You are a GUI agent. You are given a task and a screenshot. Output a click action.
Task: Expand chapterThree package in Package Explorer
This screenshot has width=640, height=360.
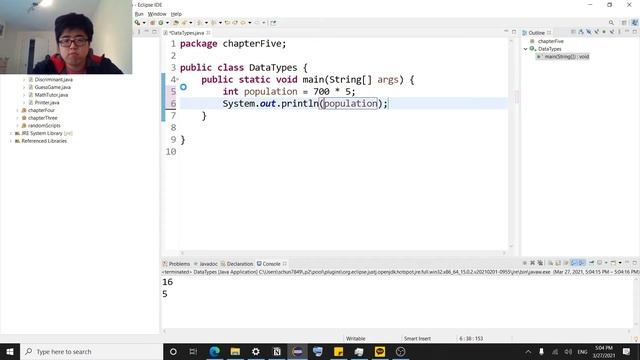pyautogui.click(x=18, y=118)
